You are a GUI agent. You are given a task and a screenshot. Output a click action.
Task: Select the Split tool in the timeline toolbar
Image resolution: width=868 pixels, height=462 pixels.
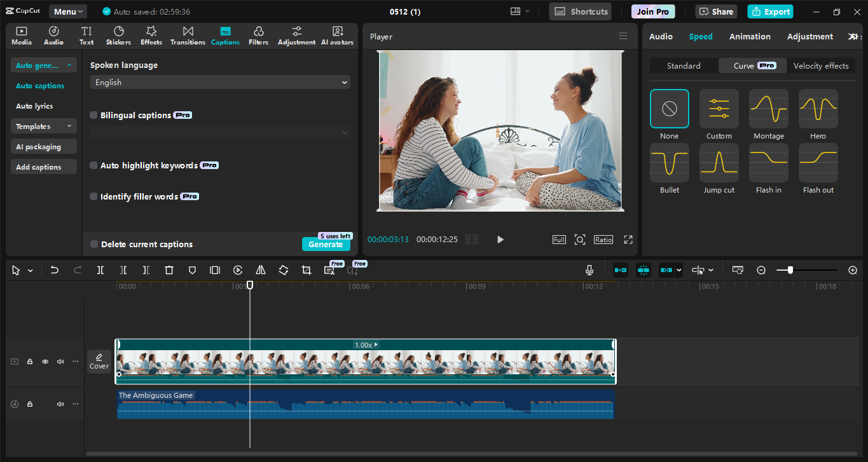tap(100, 269)
